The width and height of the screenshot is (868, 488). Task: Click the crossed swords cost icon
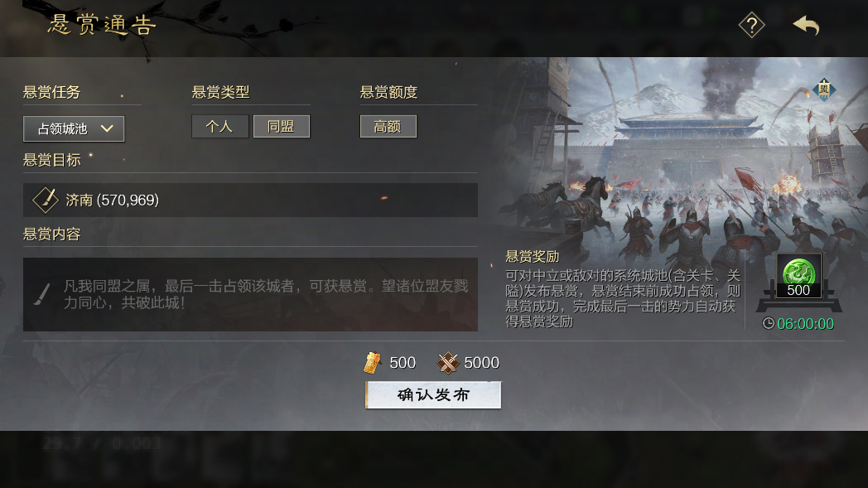point(448,363)
